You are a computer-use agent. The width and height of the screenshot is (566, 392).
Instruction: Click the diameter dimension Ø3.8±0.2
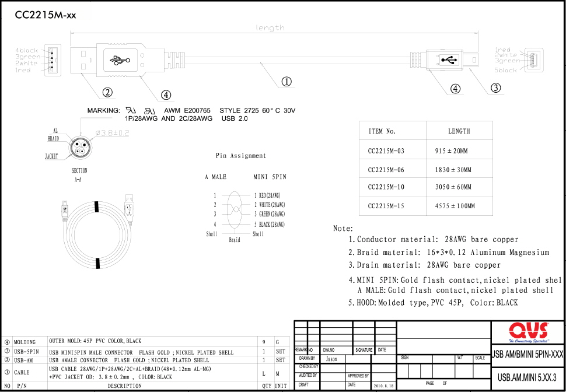point(112,133)
